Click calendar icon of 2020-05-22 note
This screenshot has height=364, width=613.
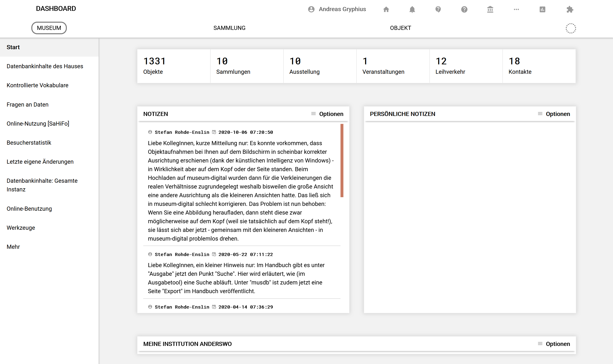tap(214, 254)
